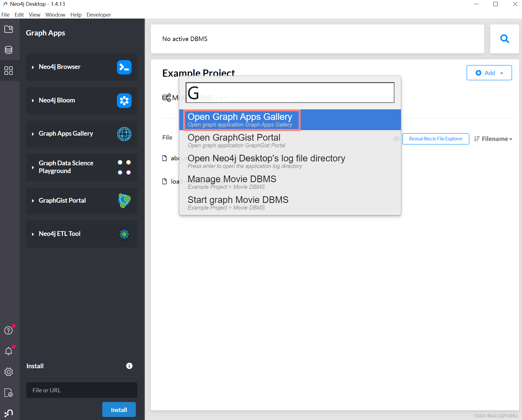Click the Filename sort order icon
This screenshot has height=420, width=522.
(477, 139)
